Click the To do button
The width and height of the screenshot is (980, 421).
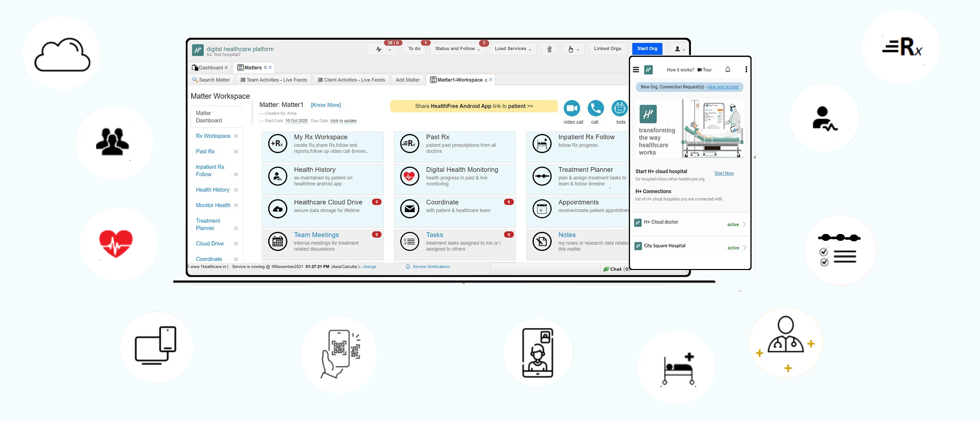click(x=414, y=49)
